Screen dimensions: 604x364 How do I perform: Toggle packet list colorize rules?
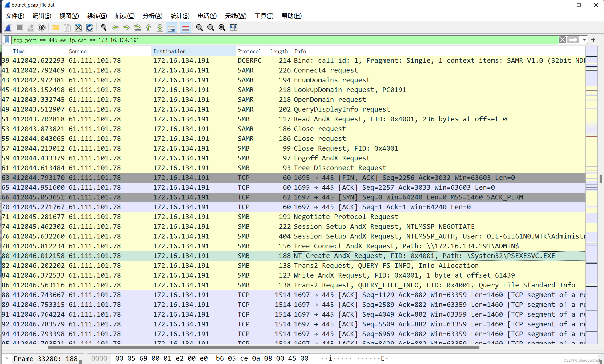(186, 27)
